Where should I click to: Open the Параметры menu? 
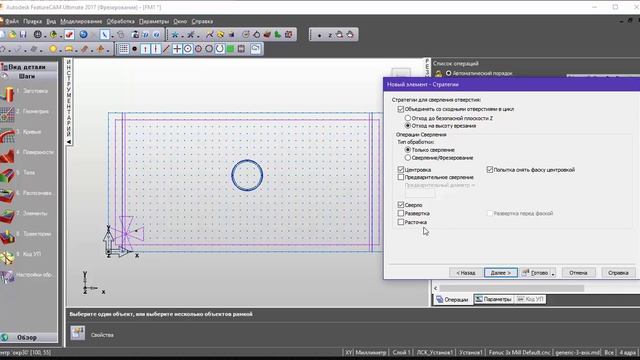[153, 21]
